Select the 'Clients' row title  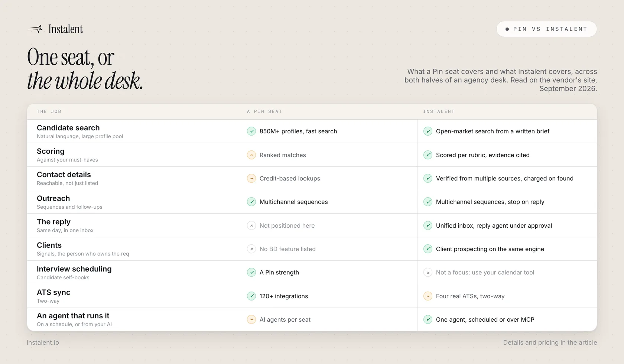click(x=49, y=245)
